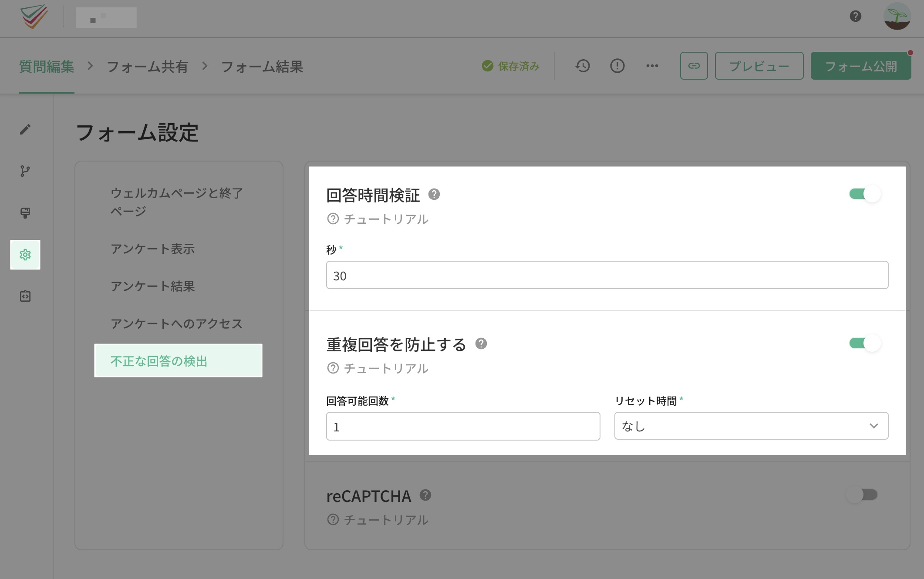Click the フォーム公開 button
The width and height of the screenshot is (924, 579).
[861, 66]
